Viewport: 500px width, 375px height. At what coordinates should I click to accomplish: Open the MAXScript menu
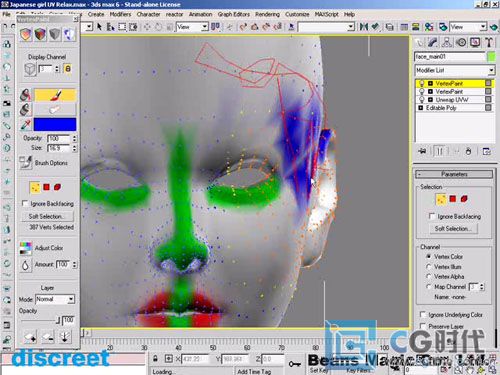(327, 14)
